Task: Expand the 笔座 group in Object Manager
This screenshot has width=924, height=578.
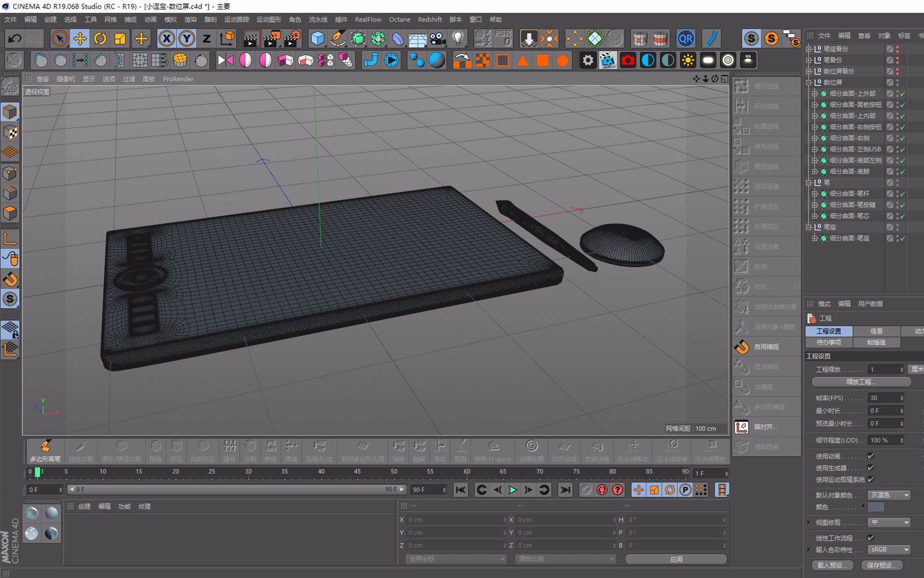Action: [807, 227]
